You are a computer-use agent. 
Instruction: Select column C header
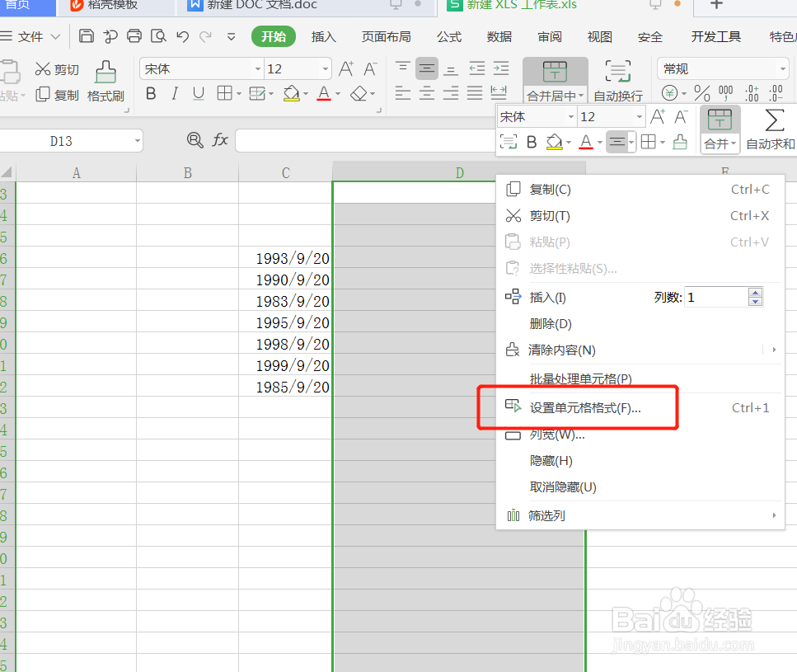pyautogui.click(x=286, y=173)
